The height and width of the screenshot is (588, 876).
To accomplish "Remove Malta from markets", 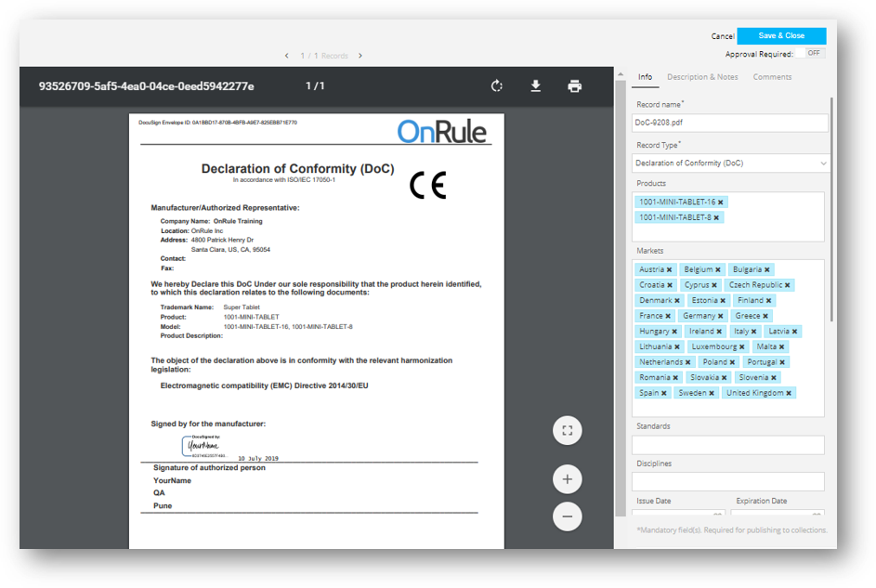I will [x=781, y=346].
